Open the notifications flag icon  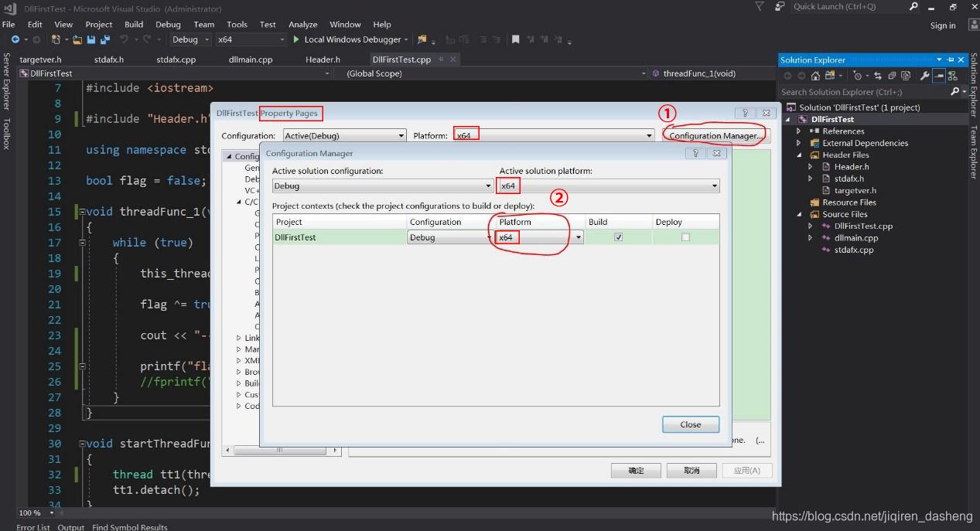tap(759, 6)
